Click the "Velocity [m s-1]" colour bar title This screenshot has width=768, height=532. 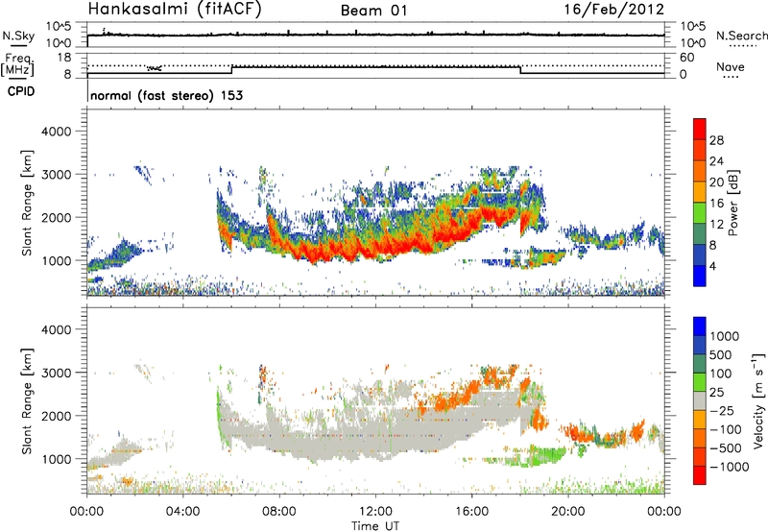758,400
